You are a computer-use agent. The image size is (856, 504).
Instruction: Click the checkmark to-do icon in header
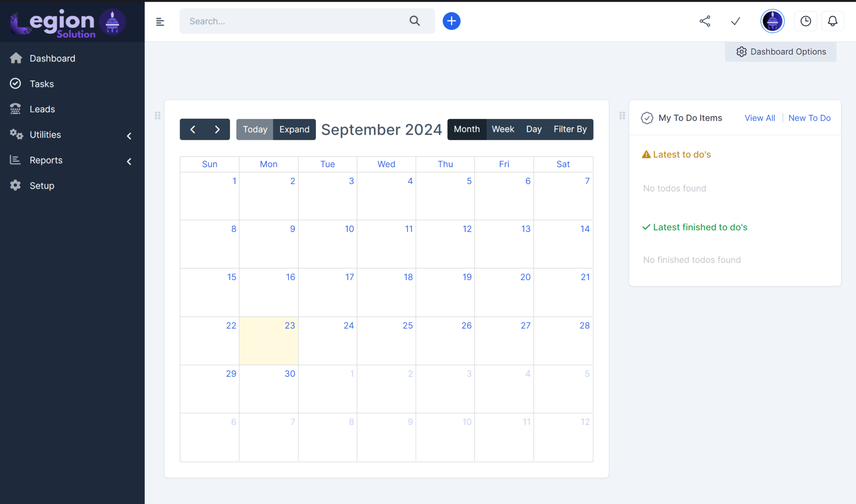coord(736,21)
